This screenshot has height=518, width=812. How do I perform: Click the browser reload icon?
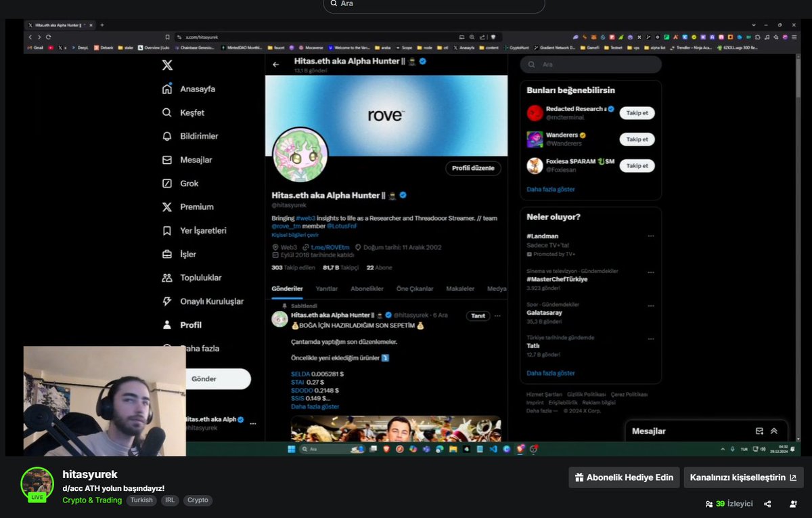48,37
